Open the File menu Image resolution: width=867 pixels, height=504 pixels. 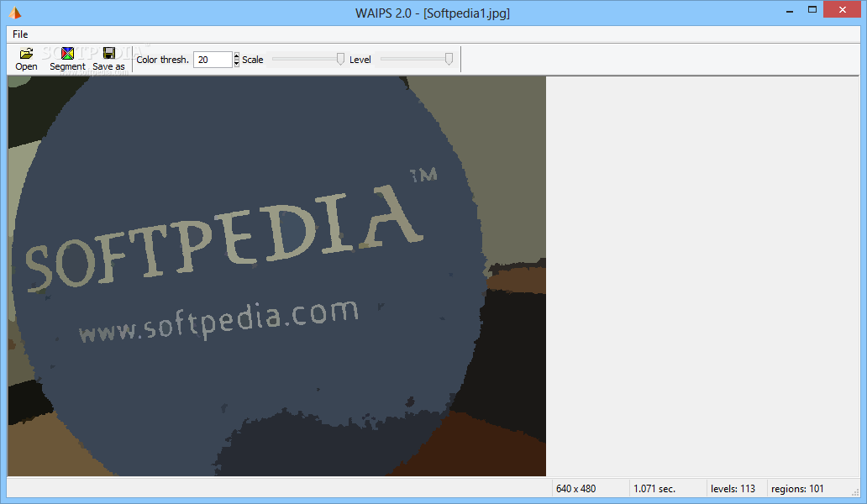20,34
